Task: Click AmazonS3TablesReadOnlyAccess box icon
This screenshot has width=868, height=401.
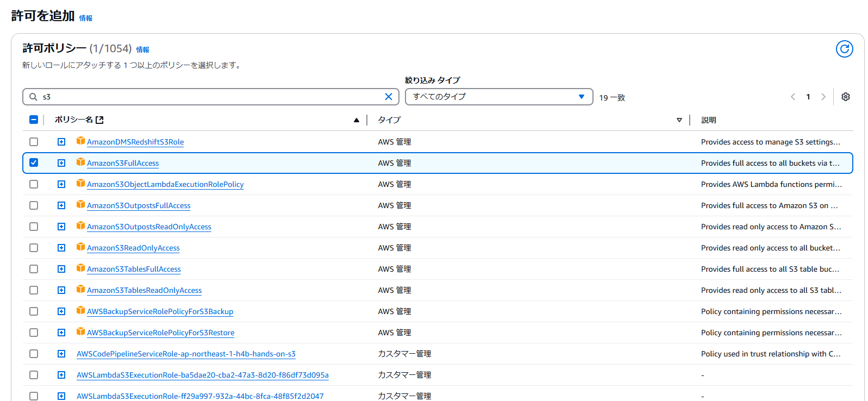Action: [80, 289]
